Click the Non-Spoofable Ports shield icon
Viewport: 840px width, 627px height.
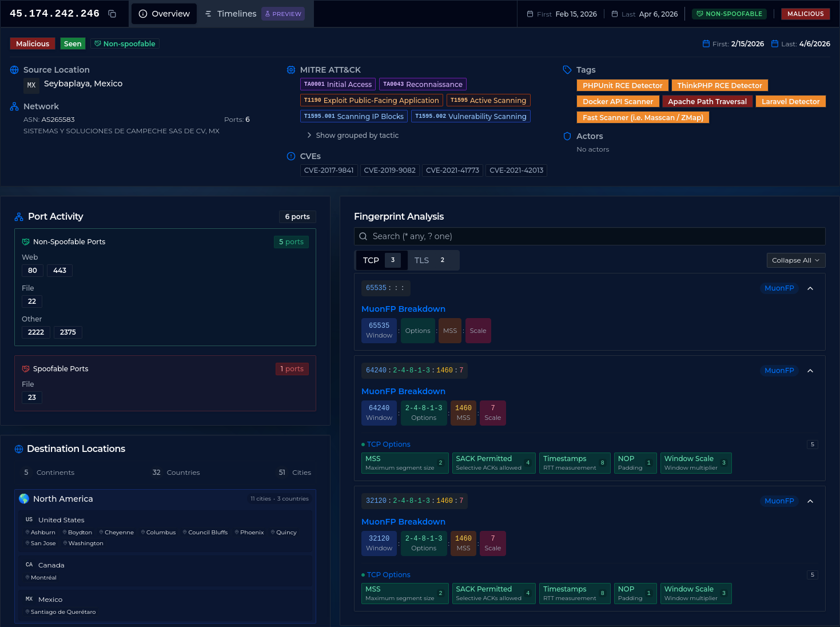[25, 241]
